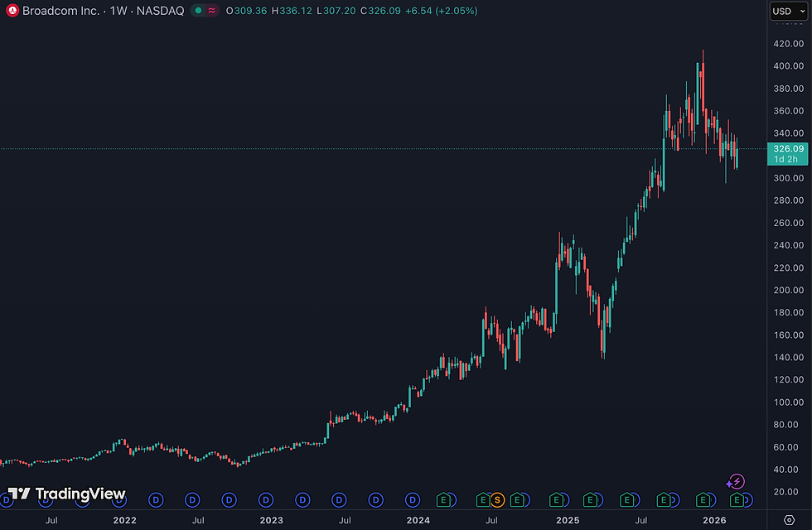The height and width of the screenshot is (530, 812).
Task: Open the December 2025 earnings E marker
Action: [x=703, y=500]
